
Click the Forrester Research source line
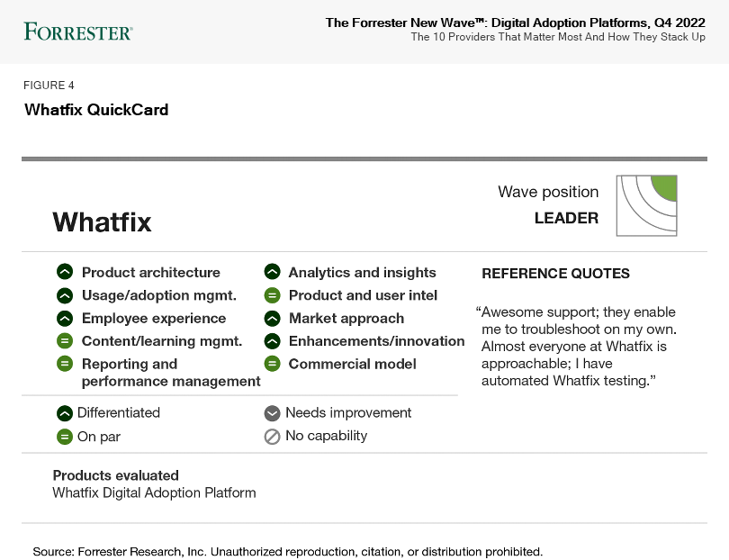click(x=288, y=552)
